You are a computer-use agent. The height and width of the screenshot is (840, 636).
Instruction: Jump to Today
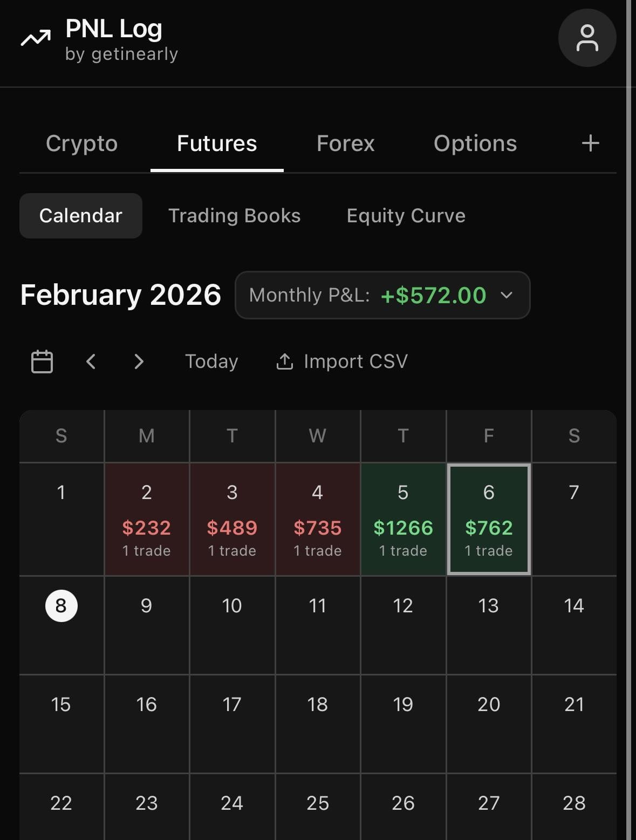tap(211, 361)
